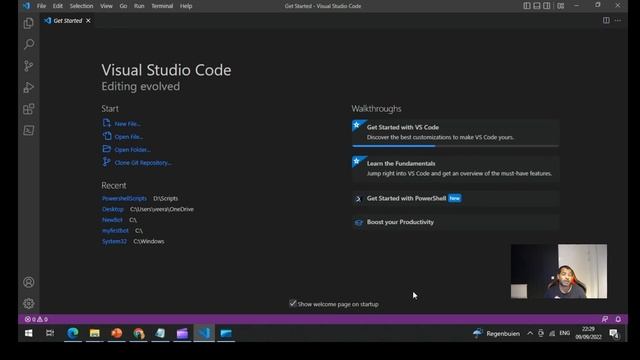This screenshot has height=360, width=640.
Task: Open the Help menu
Action: [186, 6]
